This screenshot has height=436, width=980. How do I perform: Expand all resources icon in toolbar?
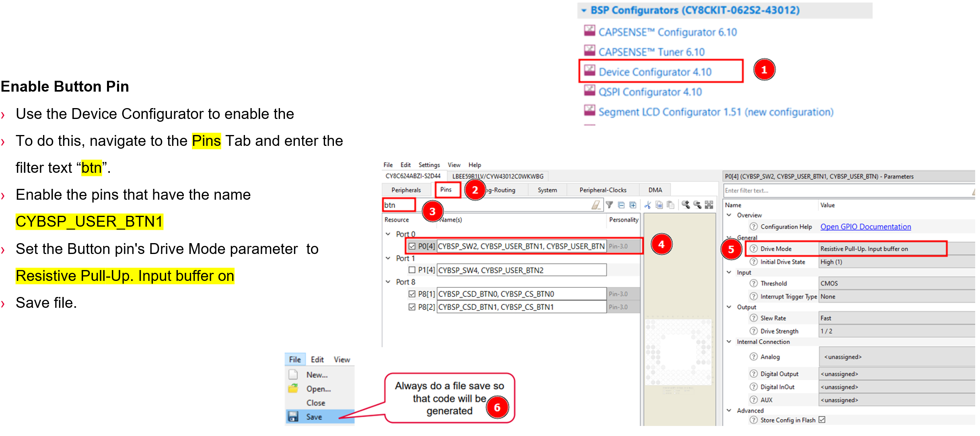pyautogui.click(x=633, y=205)
